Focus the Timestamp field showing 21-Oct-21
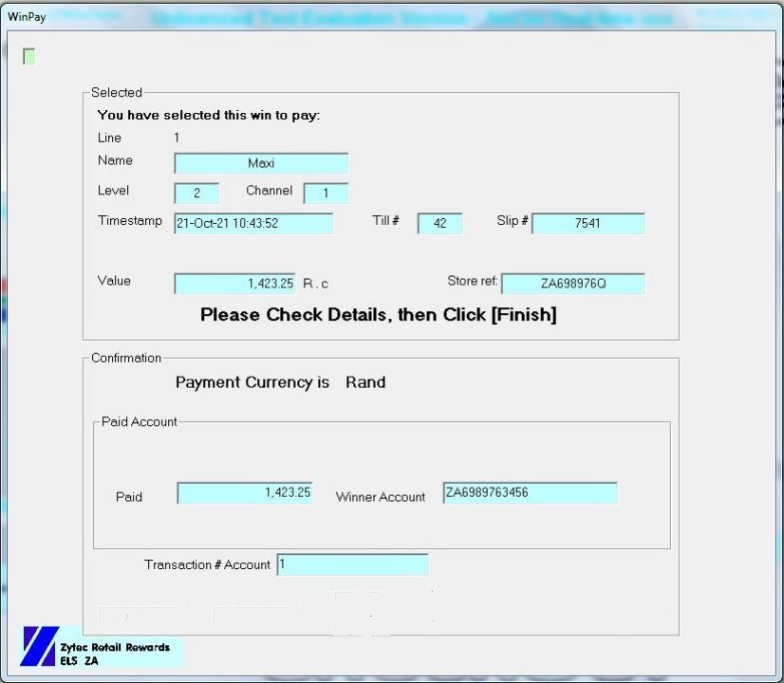Viewport: 784px width, 683px height. point(253,224)
